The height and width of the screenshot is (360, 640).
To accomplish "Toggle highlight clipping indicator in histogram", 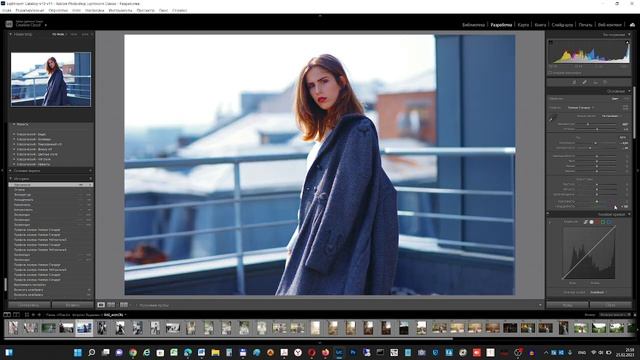I will point(627,42).
